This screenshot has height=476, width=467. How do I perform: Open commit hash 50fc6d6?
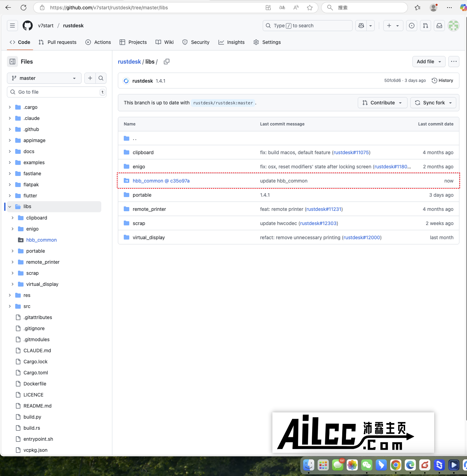[393, 81]
